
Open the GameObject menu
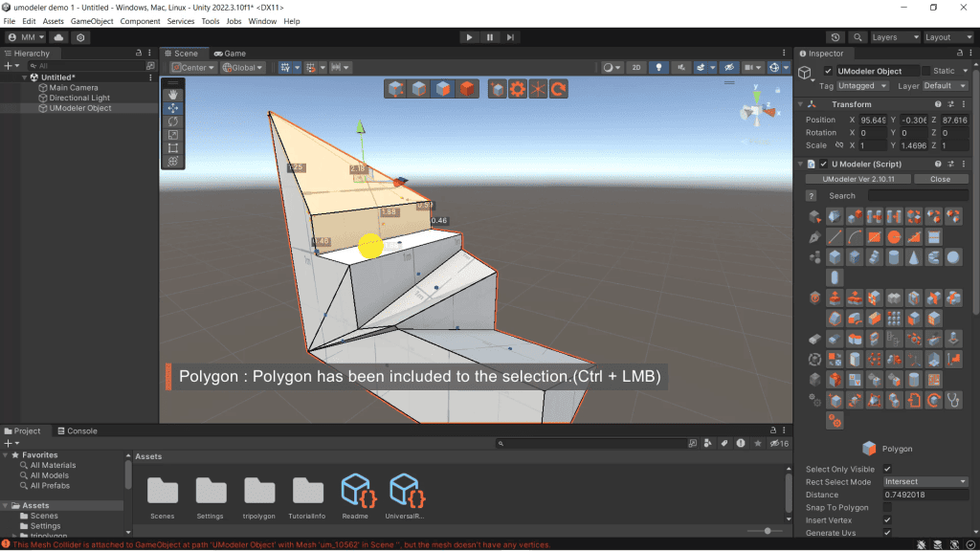(92, 21)
